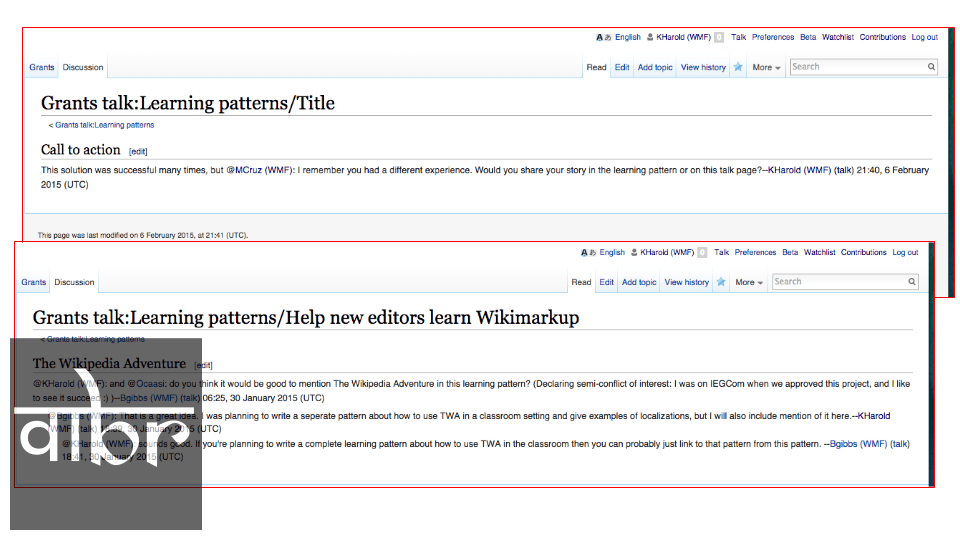Image resolution: width=960 pixels, height=540 pixels.
Task: Open Preferences in the lower window header
Action: [755, 252]
